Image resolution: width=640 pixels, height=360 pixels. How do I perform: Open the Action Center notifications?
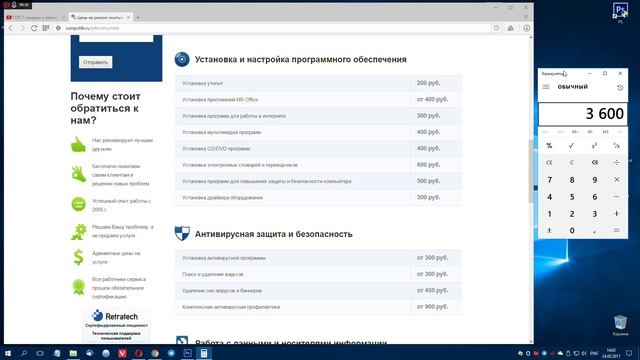pos(629,353)
